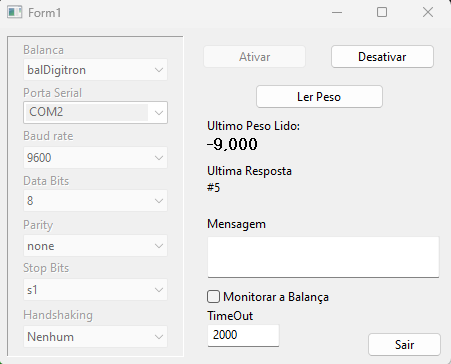This screenshot has width=451, height=364.
Task: Click the Desativar button
Action: (x=382, y=57)
